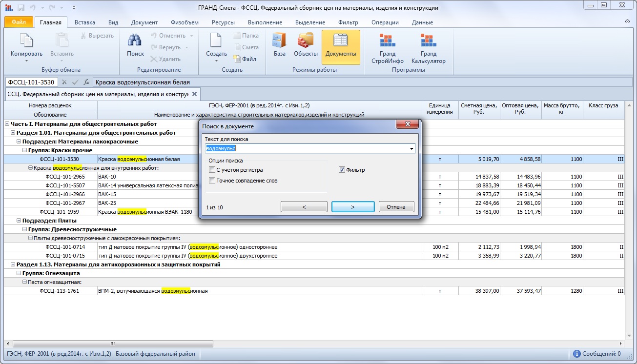Launch Гранд Калькулятор program
Viewport: 637px width, 364px height.
point(428,41)
